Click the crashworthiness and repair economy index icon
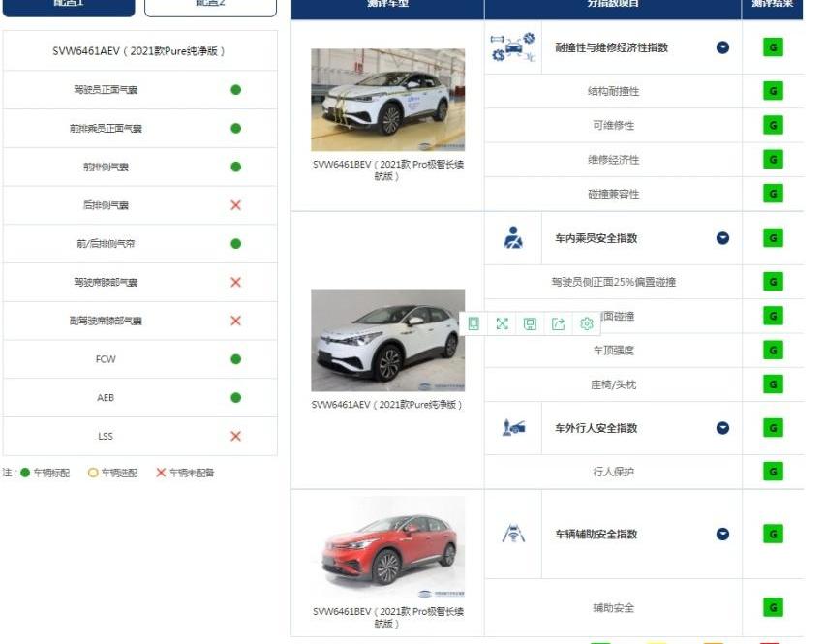Screen dimensions: 825x644 [513, 47]
